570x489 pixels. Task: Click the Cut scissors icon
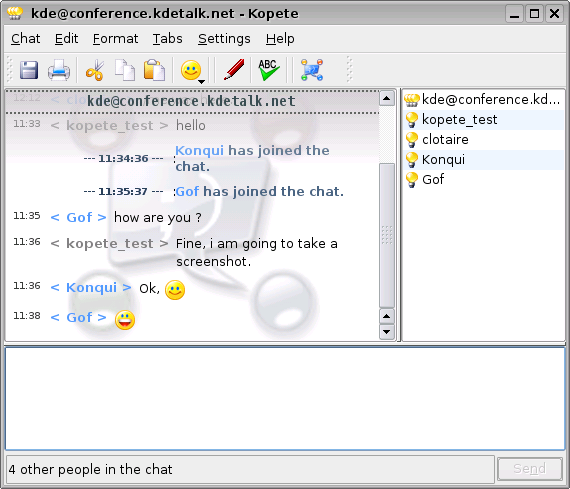coord(95,70)
